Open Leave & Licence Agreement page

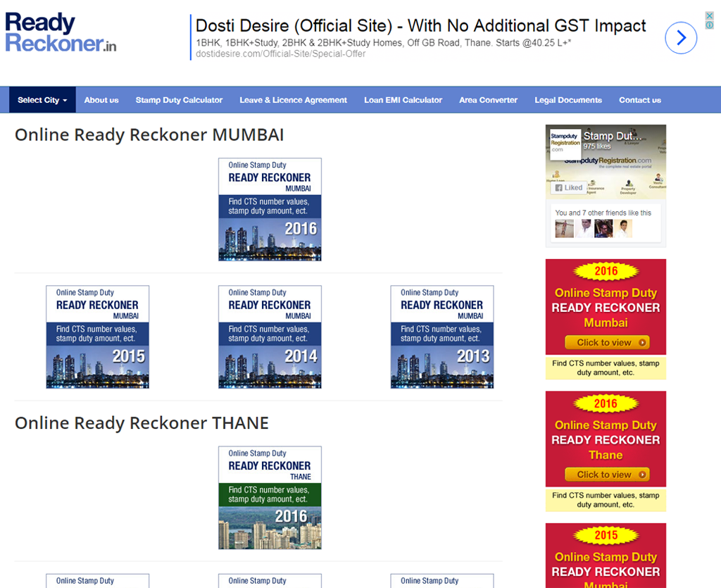(x=293, y=100)
